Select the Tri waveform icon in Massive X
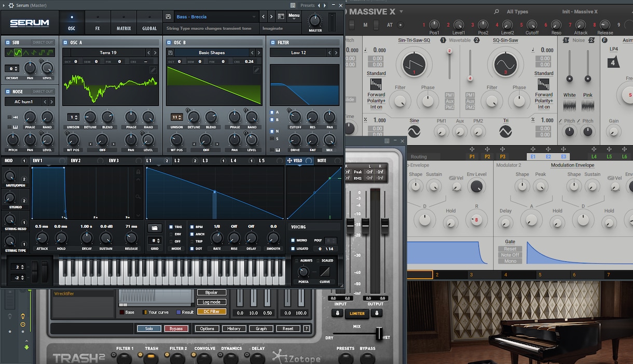633x364 pixels. tap(505, 132)
